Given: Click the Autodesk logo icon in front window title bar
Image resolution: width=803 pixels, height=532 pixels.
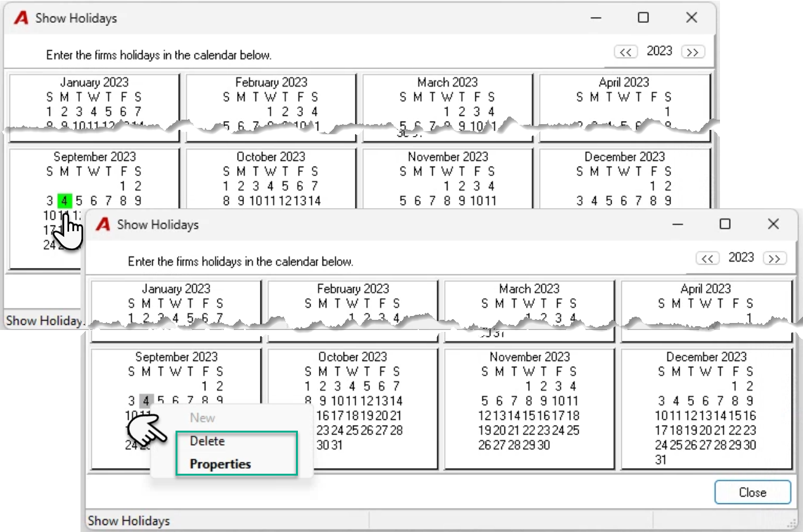Looking at the screenshot, I should (103, 224).
